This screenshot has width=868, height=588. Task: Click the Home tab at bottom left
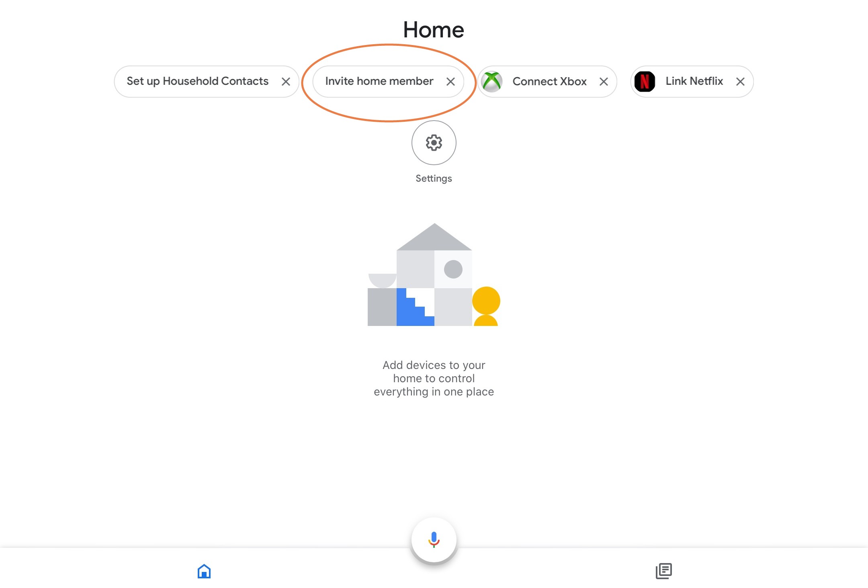204,570
